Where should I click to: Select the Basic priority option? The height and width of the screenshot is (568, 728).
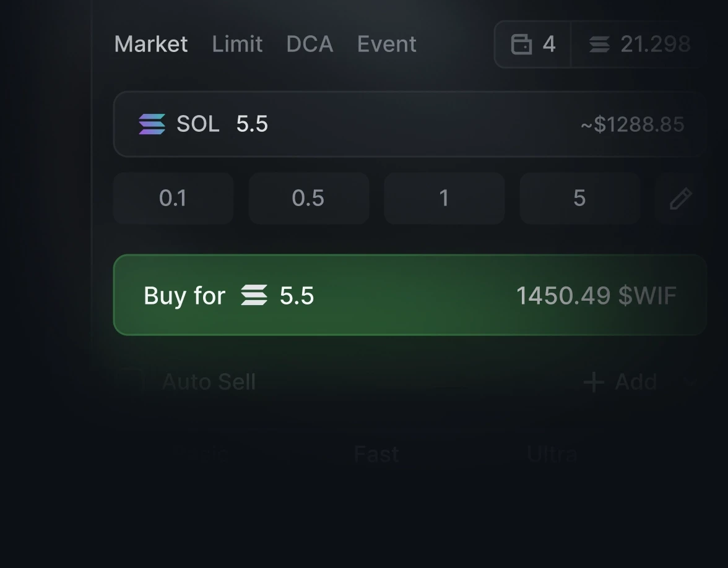198,454
